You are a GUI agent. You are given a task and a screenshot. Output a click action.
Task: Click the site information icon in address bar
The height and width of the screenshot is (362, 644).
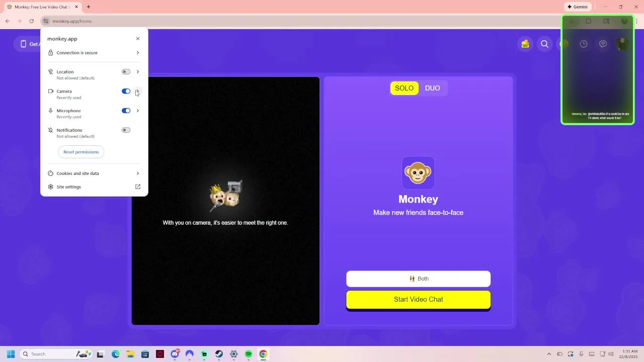tap(46, 21)
